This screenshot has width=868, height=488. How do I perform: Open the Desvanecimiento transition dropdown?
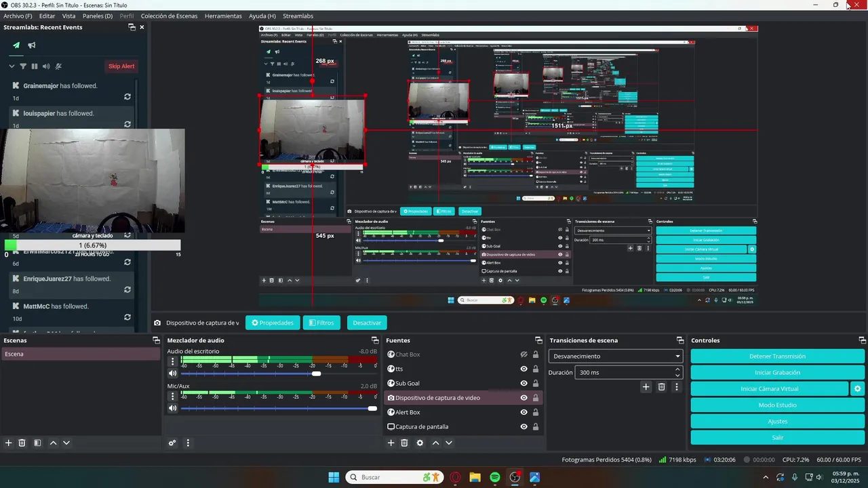615,356
